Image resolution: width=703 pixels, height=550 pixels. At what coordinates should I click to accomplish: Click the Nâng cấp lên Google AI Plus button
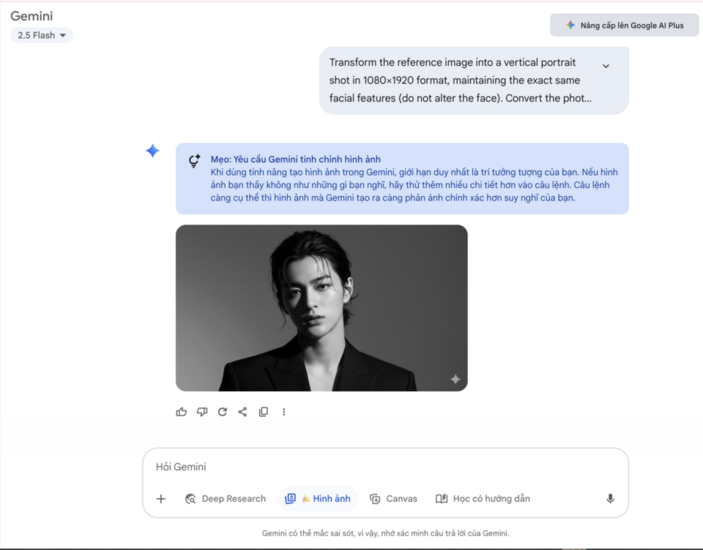625,25
